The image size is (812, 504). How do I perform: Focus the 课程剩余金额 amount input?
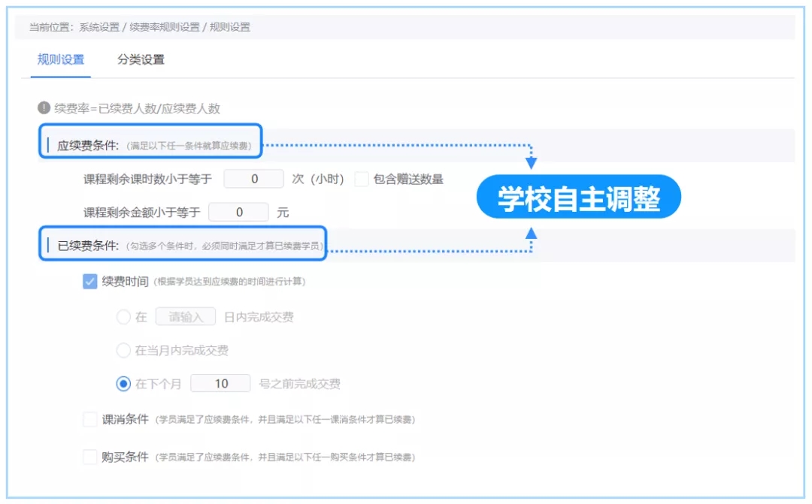coord(238,213)
